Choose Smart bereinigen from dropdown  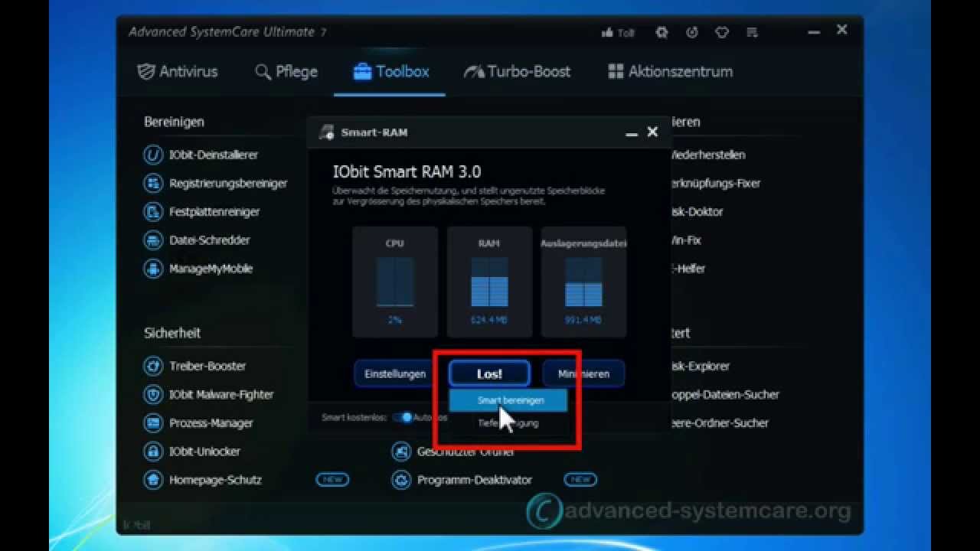[x=508, y=400]
